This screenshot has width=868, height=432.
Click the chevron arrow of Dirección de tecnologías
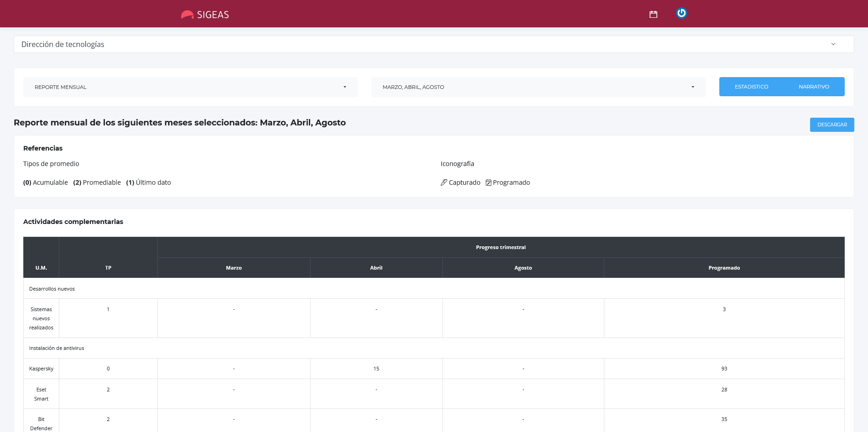coord(833,44)
